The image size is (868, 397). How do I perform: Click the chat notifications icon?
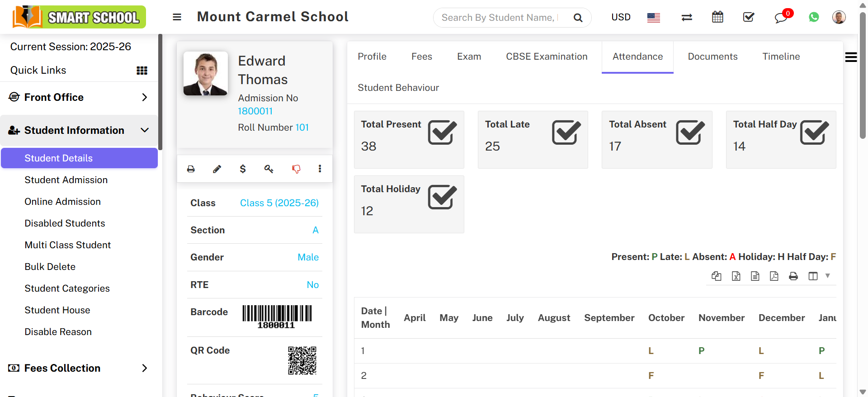click(781, 18)
